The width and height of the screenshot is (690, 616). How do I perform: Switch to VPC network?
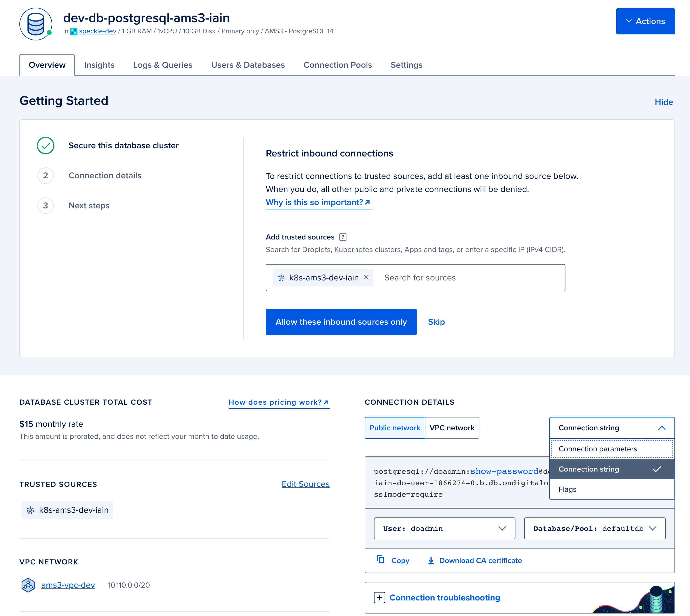click(x=452, y=428)
